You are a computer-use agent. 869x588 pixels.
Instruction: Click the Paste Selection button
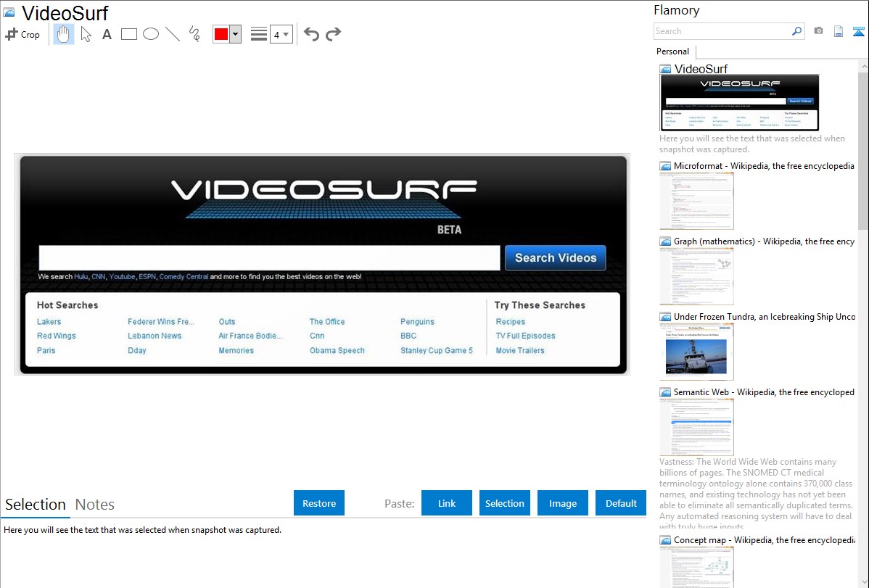[505, 503]
